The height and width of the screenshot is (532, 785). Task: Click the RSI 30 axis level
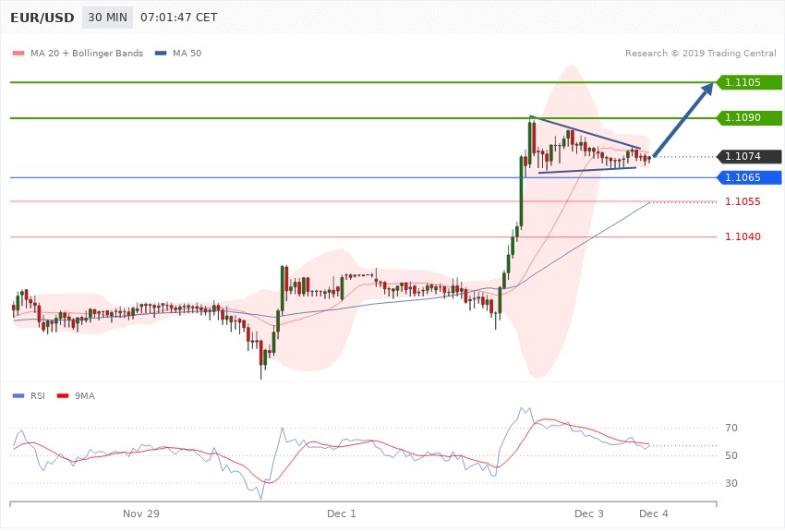731,483
